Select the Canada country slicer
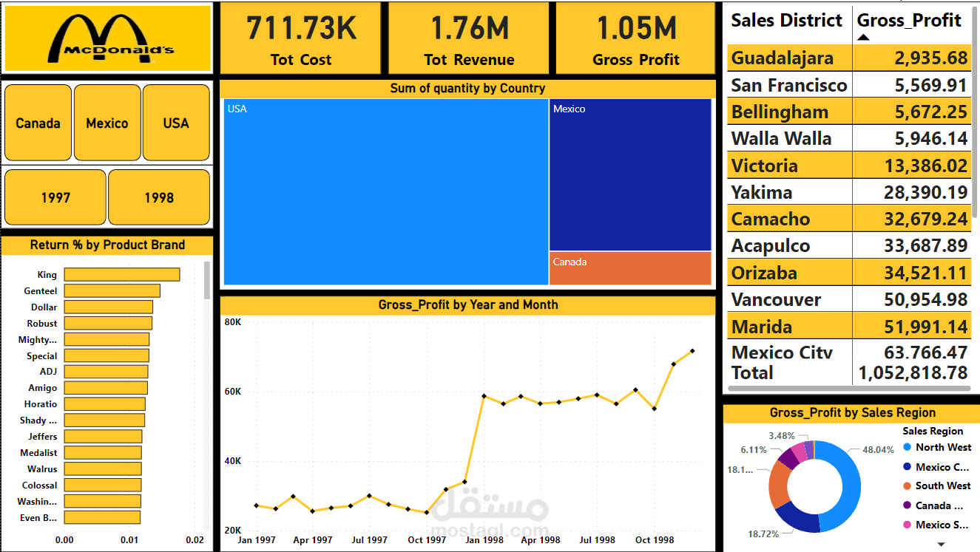This screenshot has height=552, width=980. click(x=38, y=123)
